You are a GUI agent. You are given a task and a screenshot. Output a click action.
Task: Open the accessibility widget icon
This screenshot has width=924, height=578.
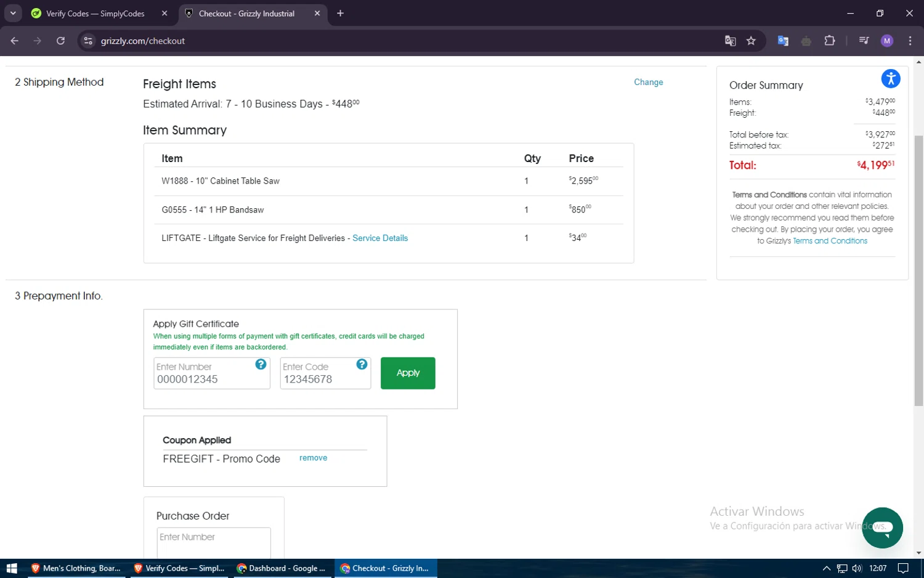coord(891,78)
